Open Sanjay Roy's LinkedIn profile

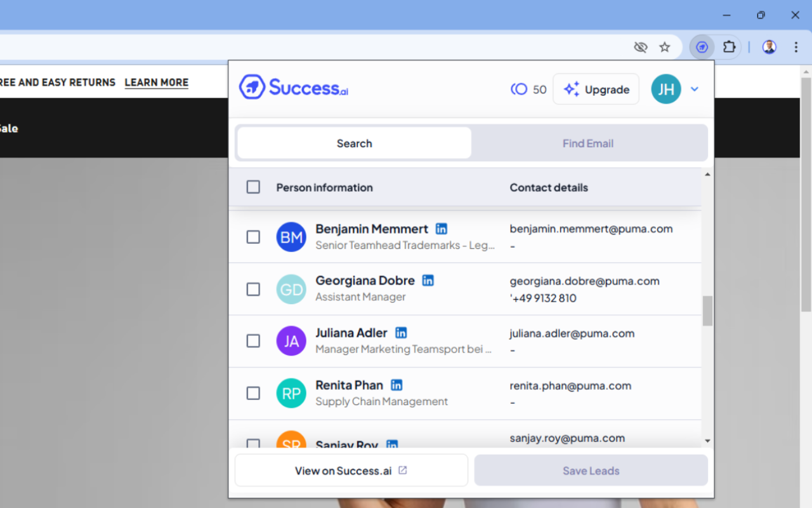point(392,446)
